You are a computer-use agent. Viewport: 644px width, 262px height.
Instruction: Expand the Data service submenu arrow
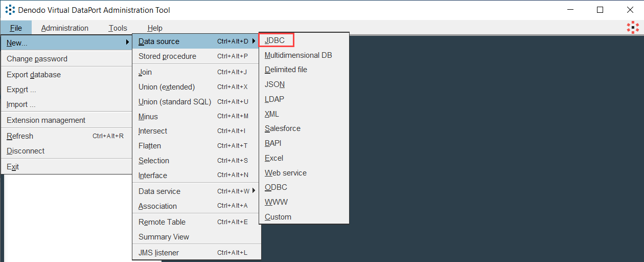[254, 191]
